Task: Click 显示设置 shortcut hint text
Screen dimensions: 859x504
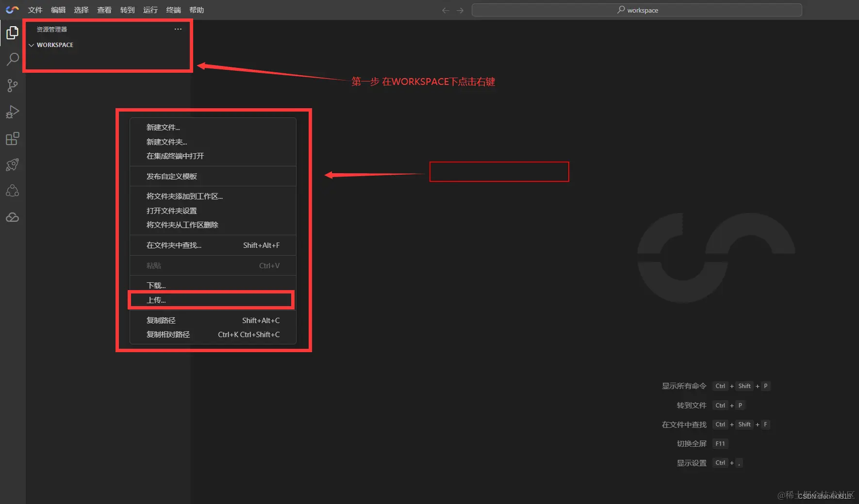Action: (x=692, y=463)
